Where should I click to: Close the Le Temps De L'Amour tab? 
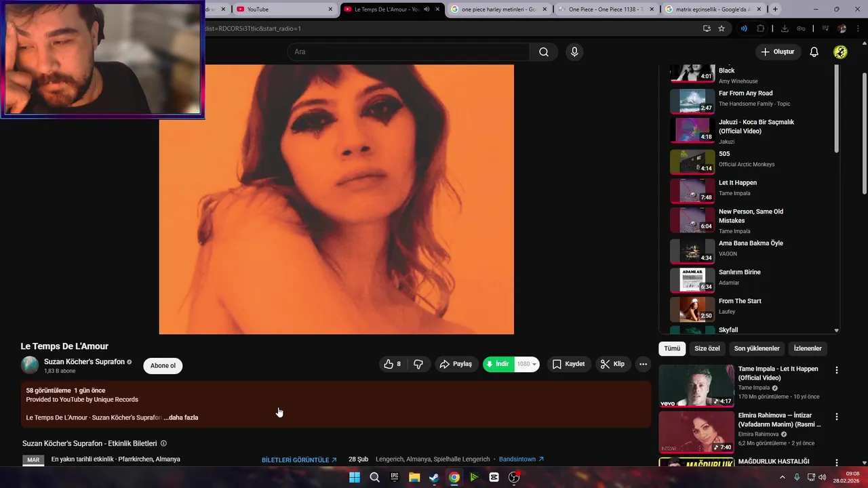pos(437,9)
